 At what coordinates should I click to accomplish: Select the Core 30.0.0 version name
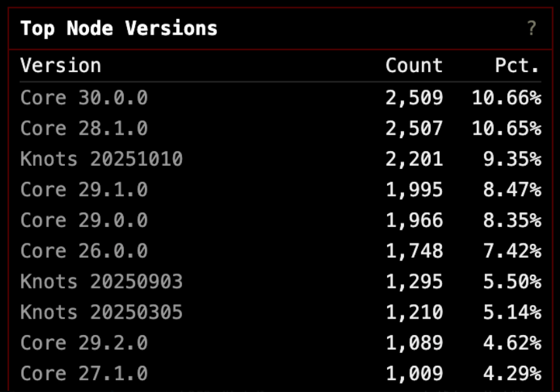point(84,98)
